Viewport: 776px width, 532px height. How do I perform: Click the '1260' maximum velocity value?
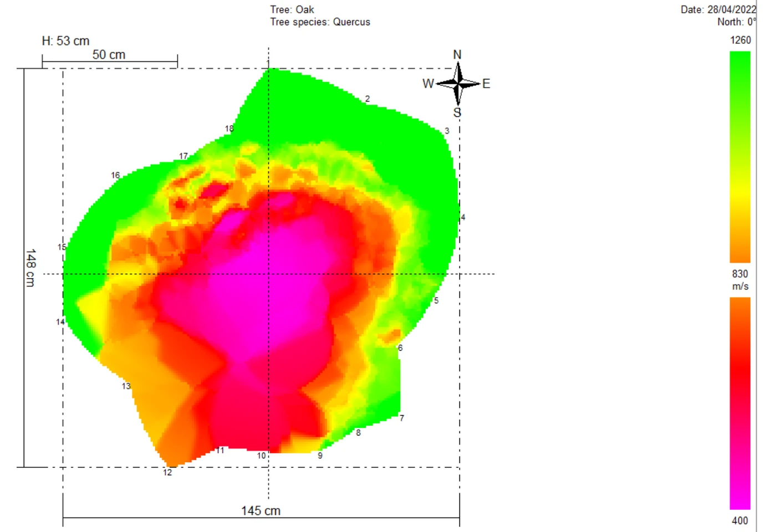point(741,40)
